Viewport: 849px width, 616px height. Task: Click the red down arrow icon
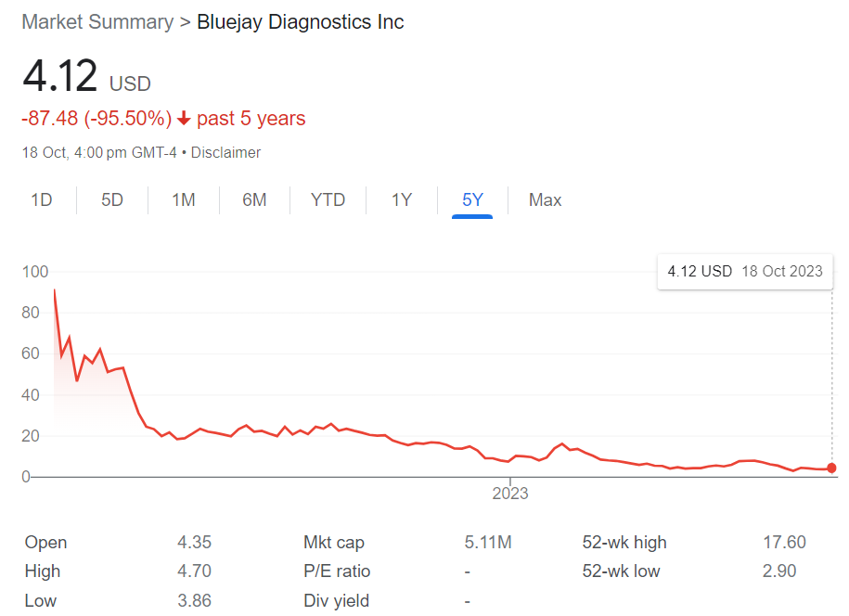pos(184,119)
